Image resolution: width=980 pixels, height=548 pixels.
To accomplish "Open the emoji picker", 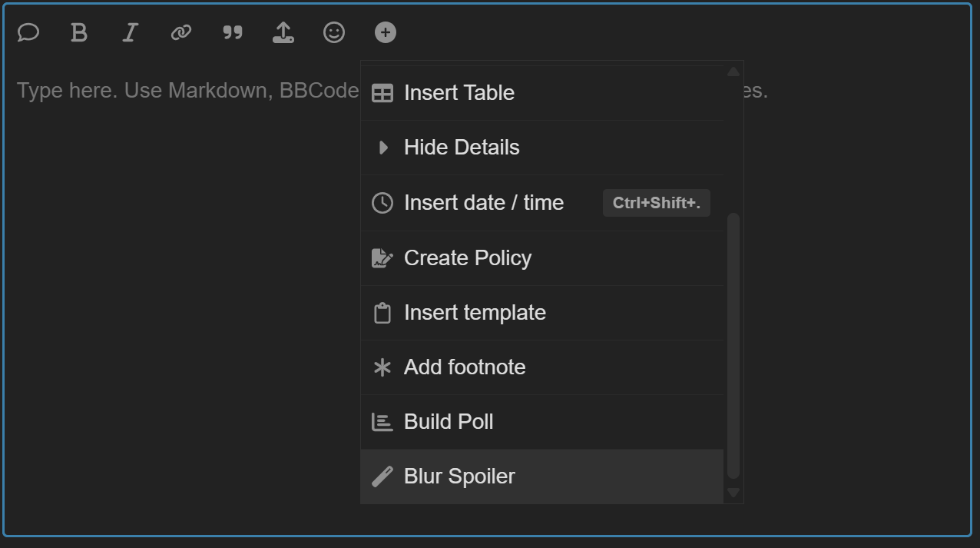I will click(334, 32).
